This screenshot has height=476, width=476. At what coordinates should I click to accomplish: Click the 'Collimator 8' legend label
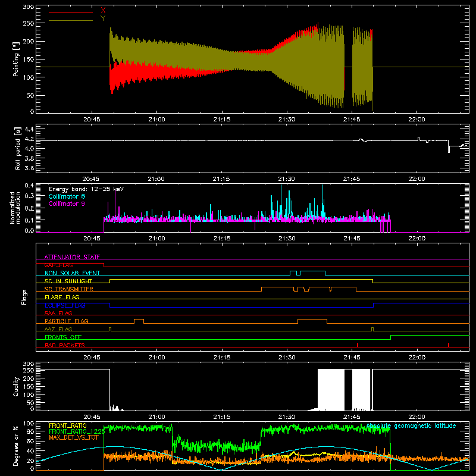coord(67,196)
